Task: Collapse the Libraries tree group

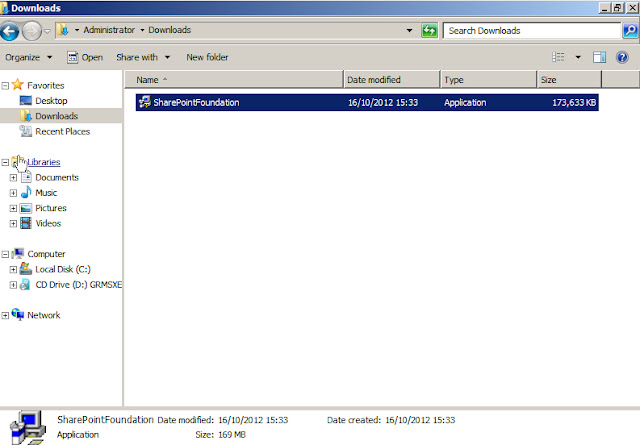Action: pos(5,162)
